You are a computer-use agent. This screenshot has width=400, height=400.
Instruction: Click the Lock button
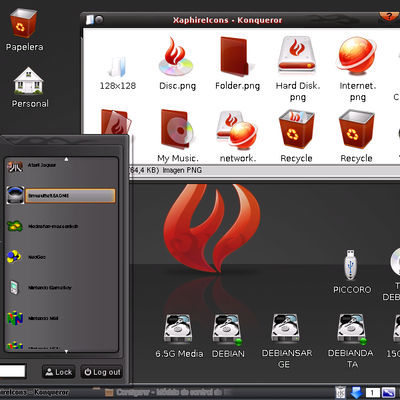[59, 372]
